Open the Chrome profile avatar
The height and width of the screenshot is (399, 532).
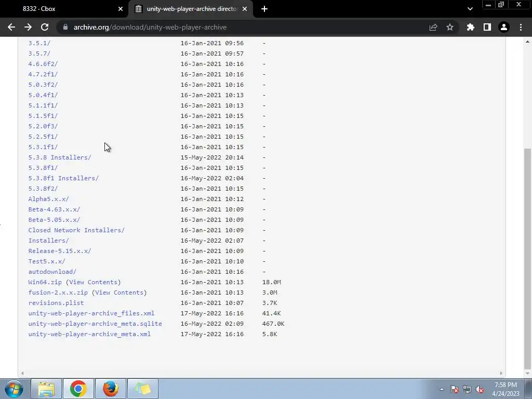504,27
